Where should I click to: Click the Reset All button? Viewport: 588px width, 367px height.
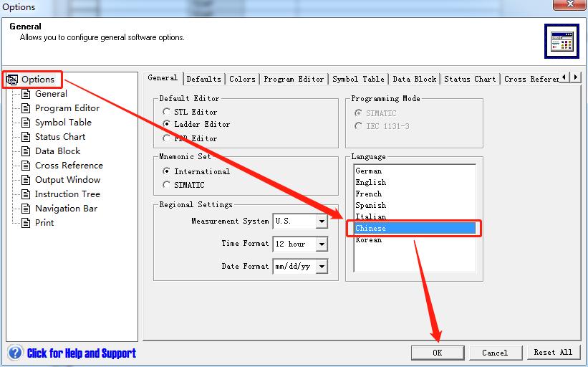(x=553, y=353)
